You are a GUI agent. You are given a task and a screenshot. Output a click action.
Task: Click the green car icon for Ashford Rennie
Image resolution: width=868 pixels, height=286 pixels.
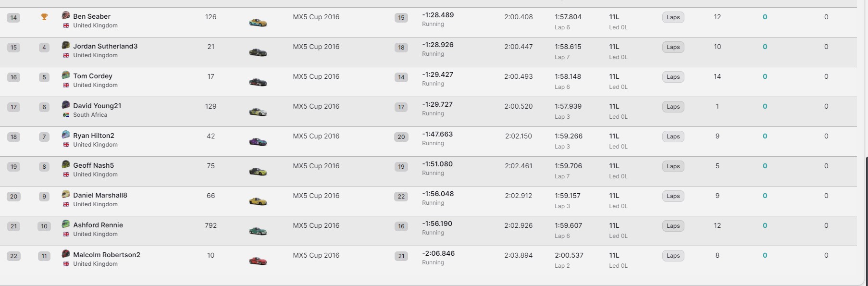(258, 231)
